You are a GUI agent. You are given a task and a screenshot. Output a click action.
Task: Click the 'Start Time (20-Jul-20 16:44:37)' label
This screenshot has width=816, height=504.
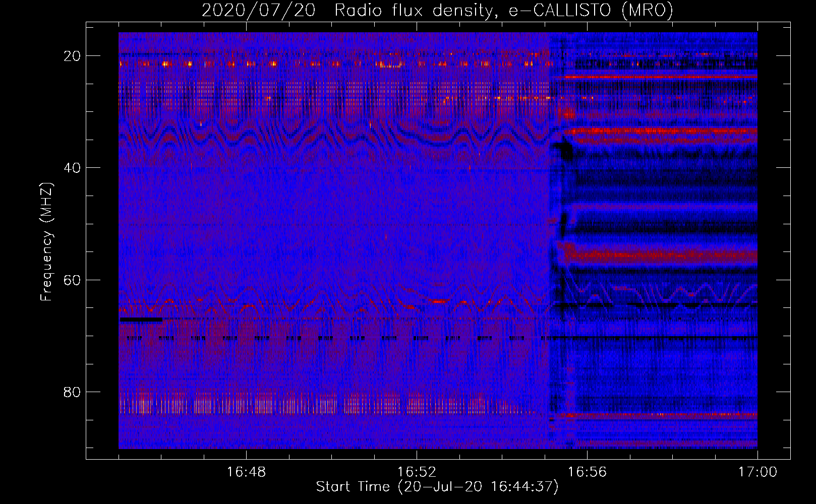pyautogui.click(x=437, y=487)
